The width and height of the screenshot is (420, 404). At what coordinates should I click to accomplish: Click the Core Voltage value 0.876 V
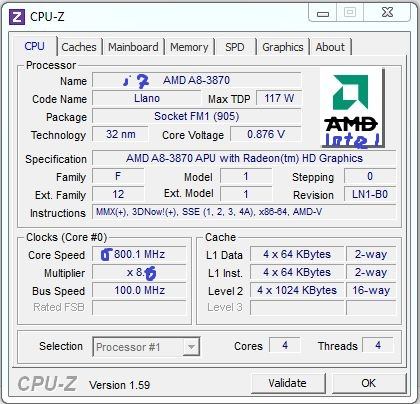click(x=266, y=134)
